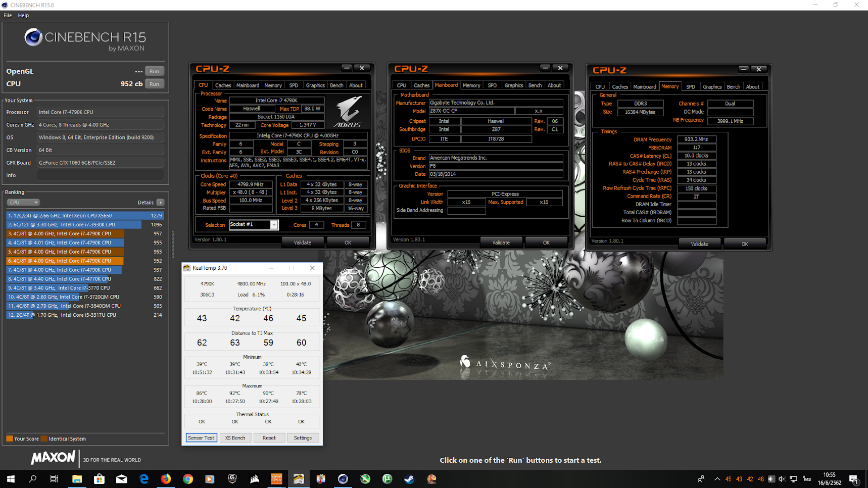Click the Details arrow in Ranking
The width and height of the screenshot is (868, 488).
pyautogui.click(x=160, y=202)
